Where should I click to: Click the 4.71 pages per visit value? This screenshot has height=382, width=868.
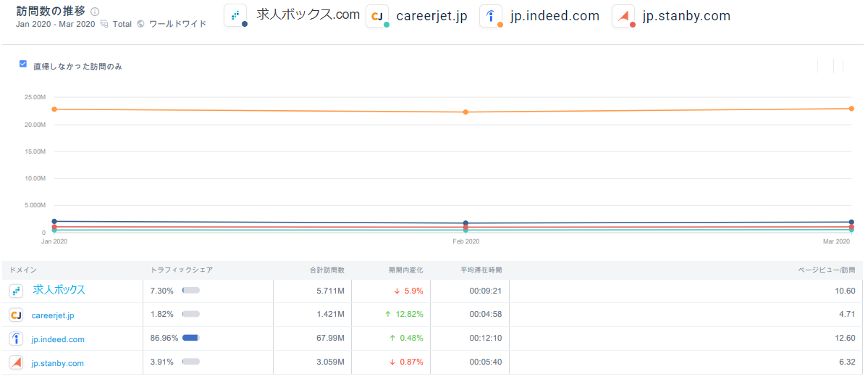pos(848,315)
